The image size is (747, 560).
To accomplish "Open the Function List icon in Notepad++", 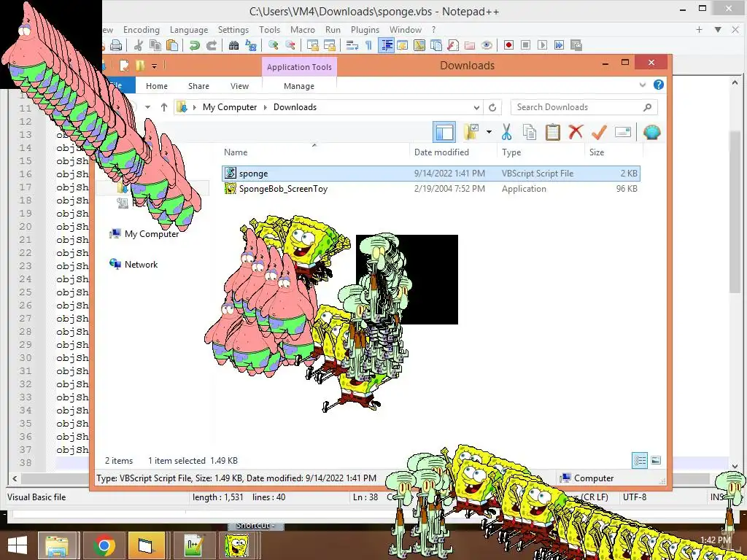I will pos(453,45).
